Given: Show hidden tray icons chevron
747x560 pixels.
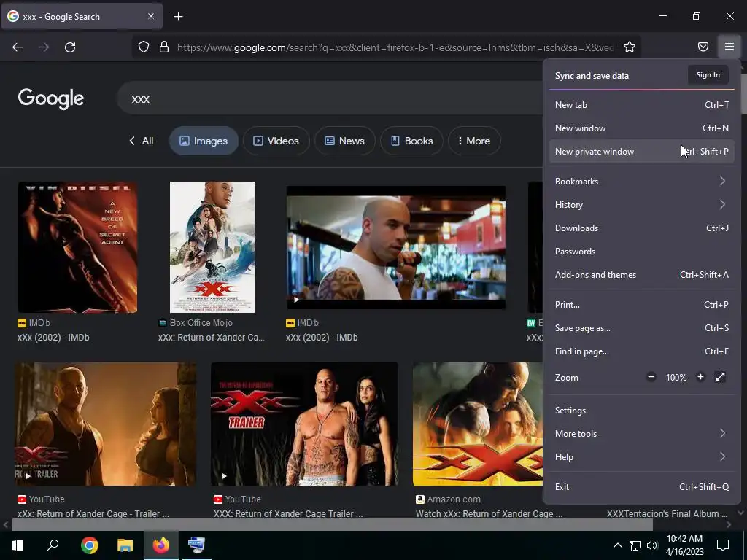Looking at the screenshot, I should point(617,545).
